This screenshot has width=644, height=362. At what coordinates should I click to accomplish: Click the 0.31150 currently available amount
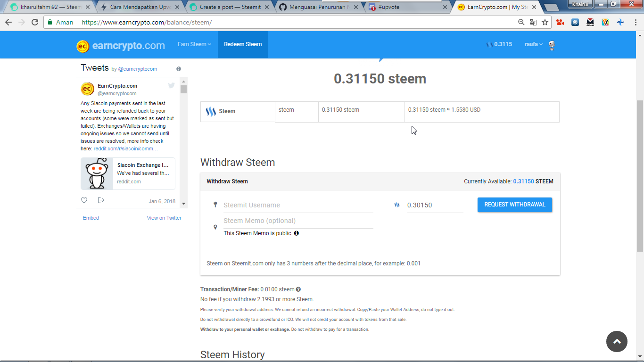pyautogui.click(x=523, y=181)
